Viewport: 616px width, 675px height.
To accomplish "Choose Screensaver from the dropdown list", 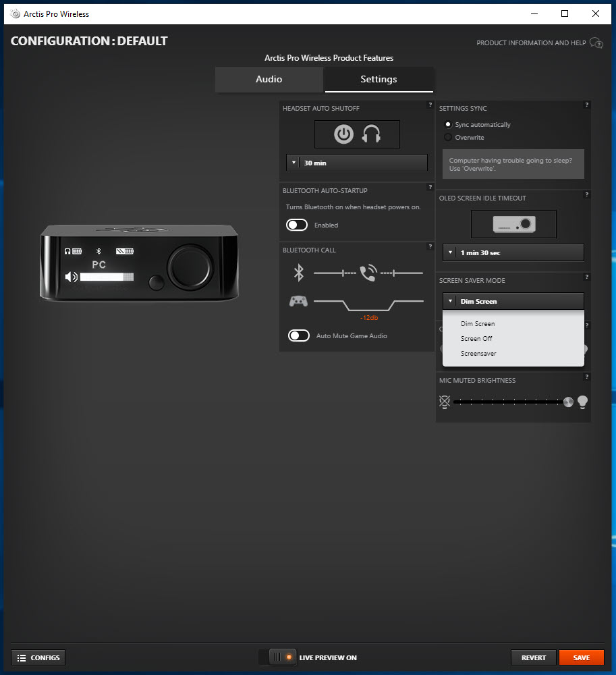I will click(x=513, y=354).
